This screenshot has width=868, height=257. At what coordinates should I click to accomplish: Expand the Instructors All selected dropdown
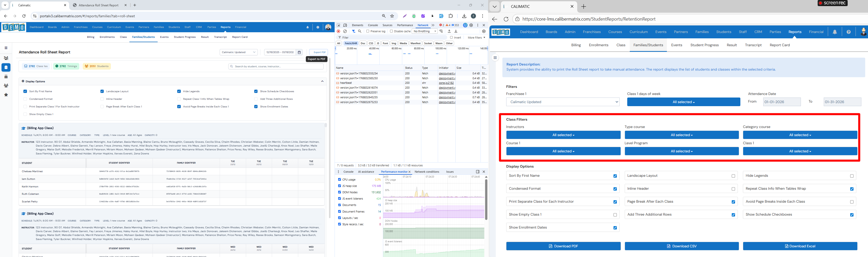click(x=563, y=135)
